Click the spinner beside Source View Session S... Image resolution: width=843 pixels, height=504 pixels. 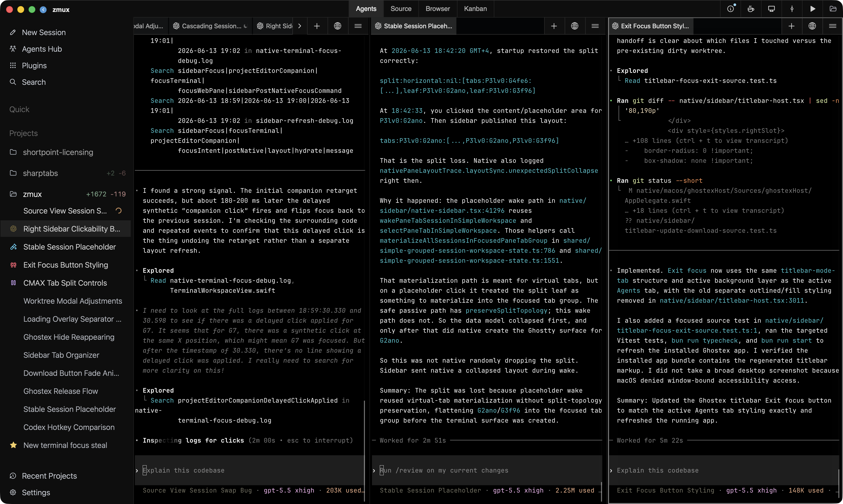[x=118, y=211]
